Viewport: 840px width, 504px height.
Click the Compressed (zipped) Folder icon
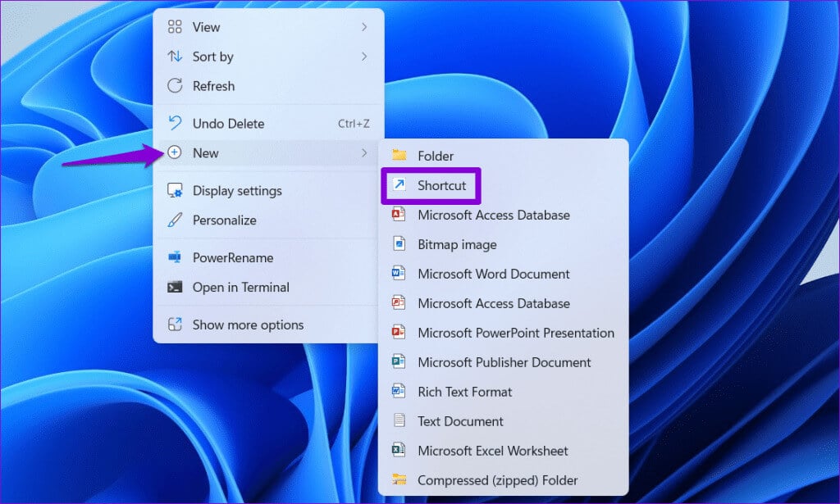399,479
